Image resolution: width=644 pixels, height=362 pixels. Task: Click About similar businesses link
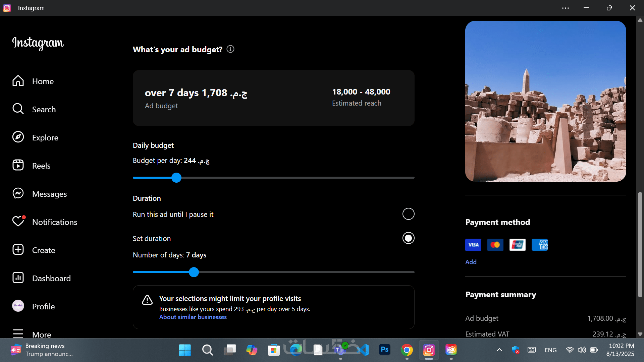193,317
